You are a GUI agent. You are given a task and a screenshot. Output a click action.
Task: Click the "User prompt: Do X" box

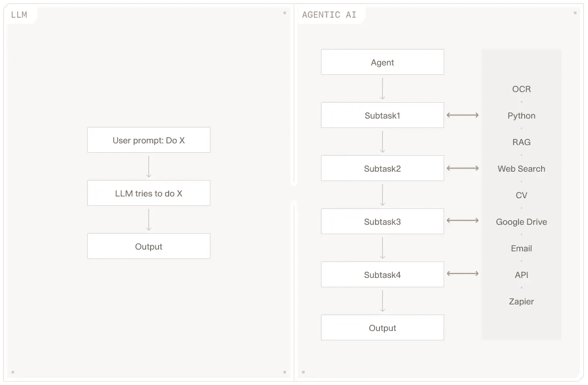149,140
